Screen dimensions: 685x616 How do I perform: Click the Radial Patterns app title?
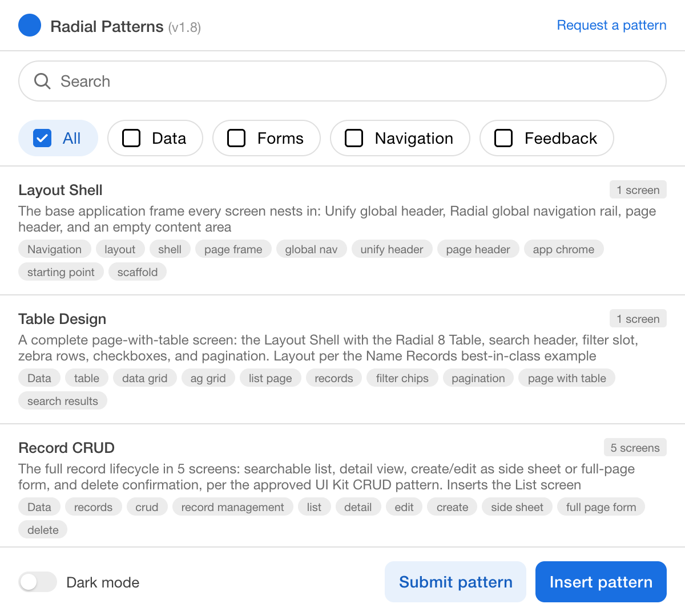pyautogui.click(x=107, y=26)
